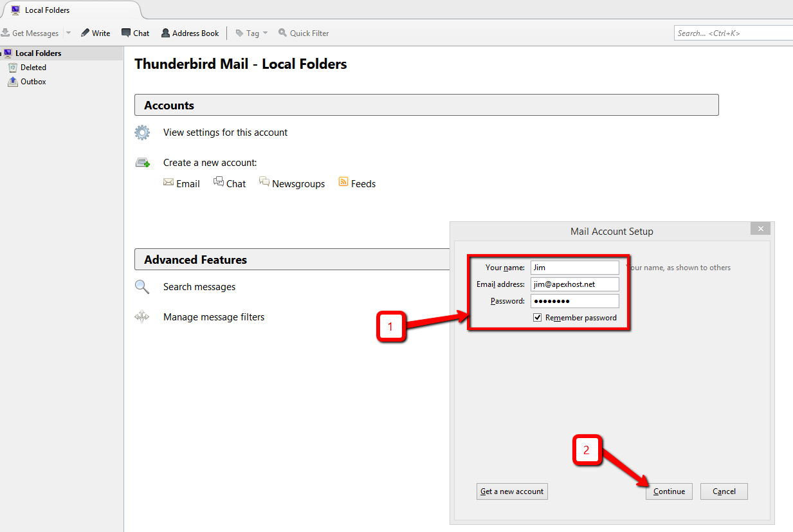Open Chat from the toolbar
Screen dimensions: 793x532
coord(135,33)
